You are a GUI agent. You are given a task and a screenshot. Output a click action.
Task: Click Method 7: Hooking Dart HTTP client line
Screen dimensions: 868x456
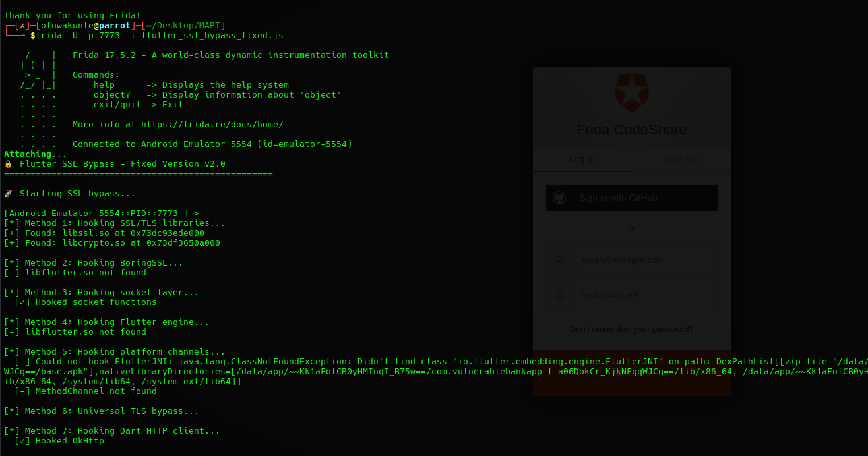pyautogui.click(x=112, y=431)
